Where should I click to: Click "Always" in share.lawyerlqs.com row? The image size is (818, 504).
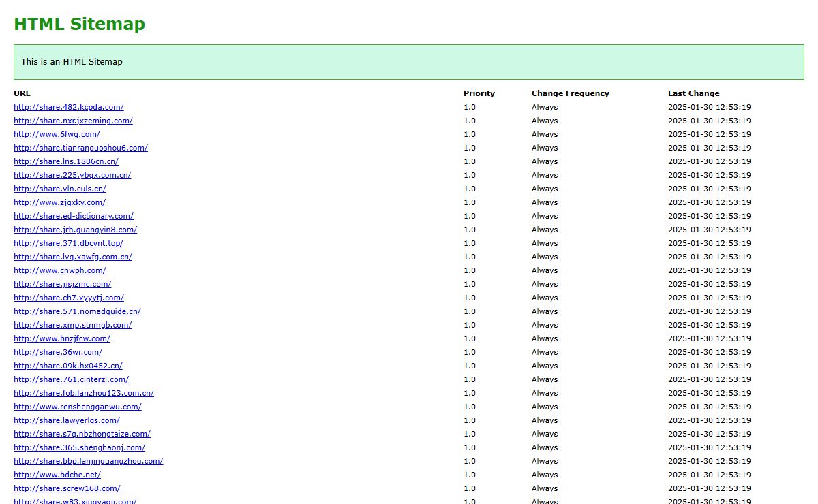click(545, 420)
